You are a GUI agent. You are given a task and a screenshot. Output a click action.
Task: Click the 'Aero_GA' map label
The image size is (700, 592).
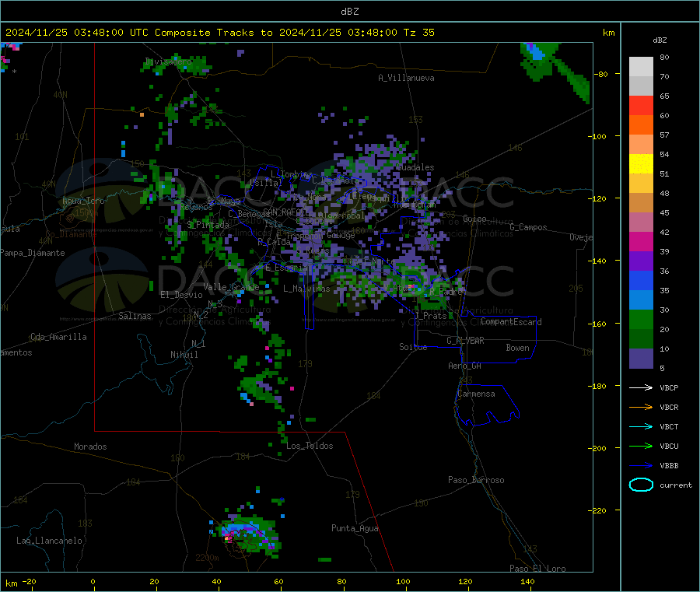click(464, 366)
